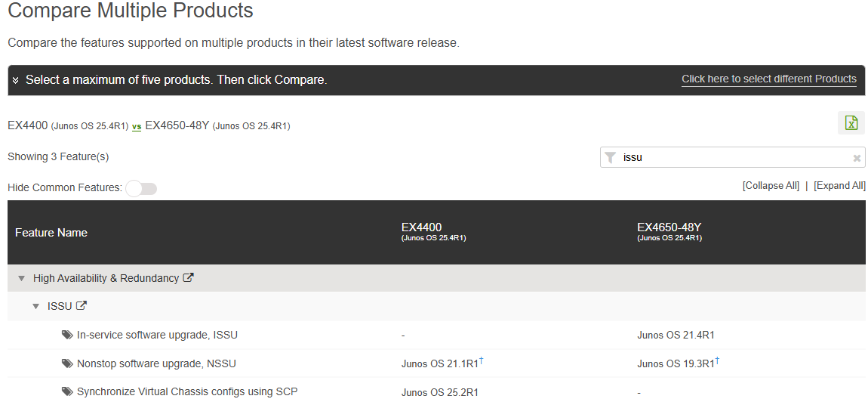Click tag icon beside In-service software upgrade

68,335
